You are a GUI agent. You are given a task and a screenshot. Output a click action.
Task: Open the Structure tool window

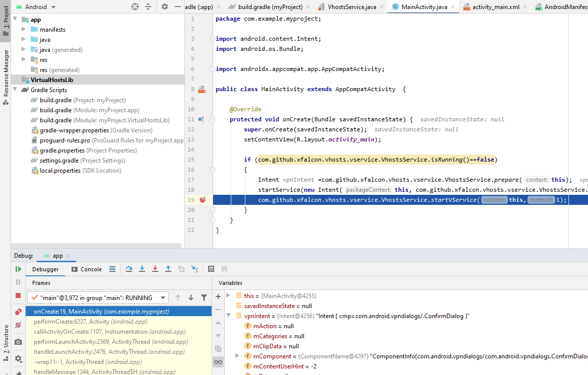pyautogui.click(x=6, y=340)
